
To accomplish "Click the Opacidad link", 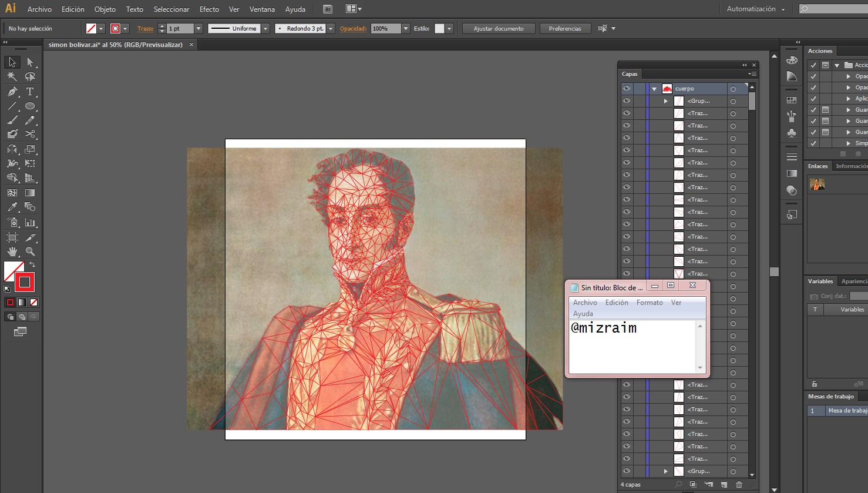I will pyautogui.click(x=353, y=28).
